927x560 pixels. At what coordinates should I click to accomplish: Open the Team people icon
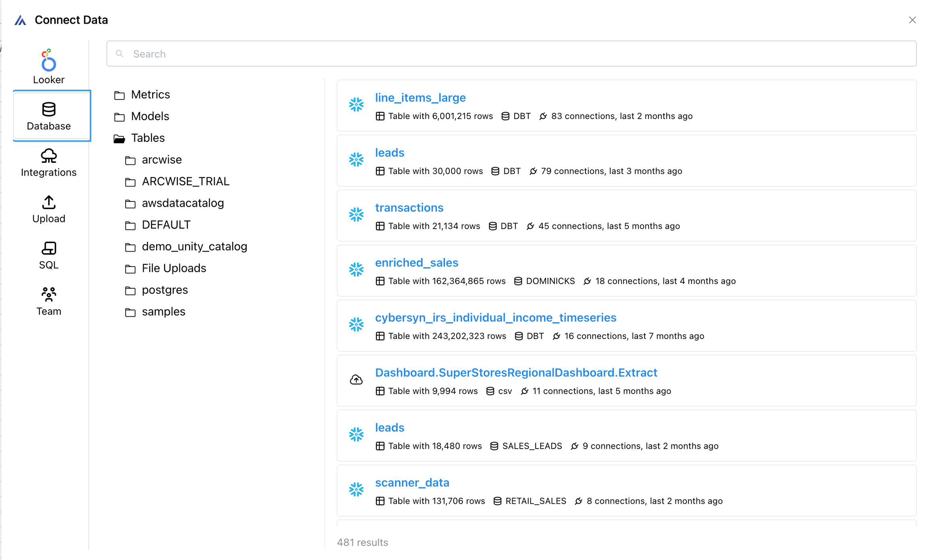click(49, 295)
